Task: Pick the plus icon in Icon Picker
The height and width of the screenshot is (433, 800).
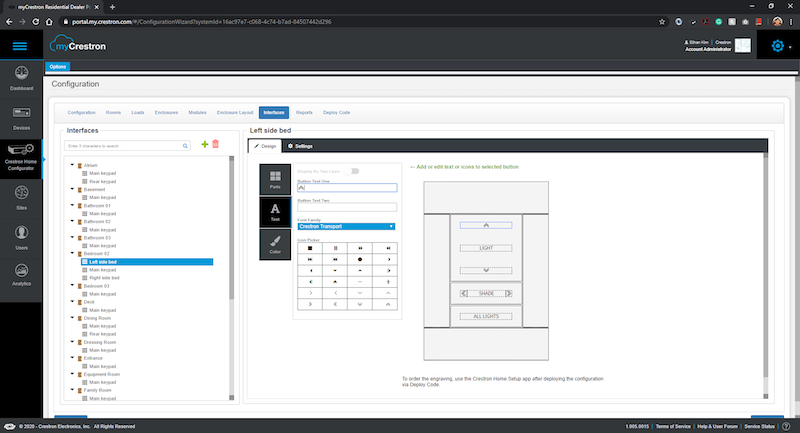Action: [x=388, y=282]
